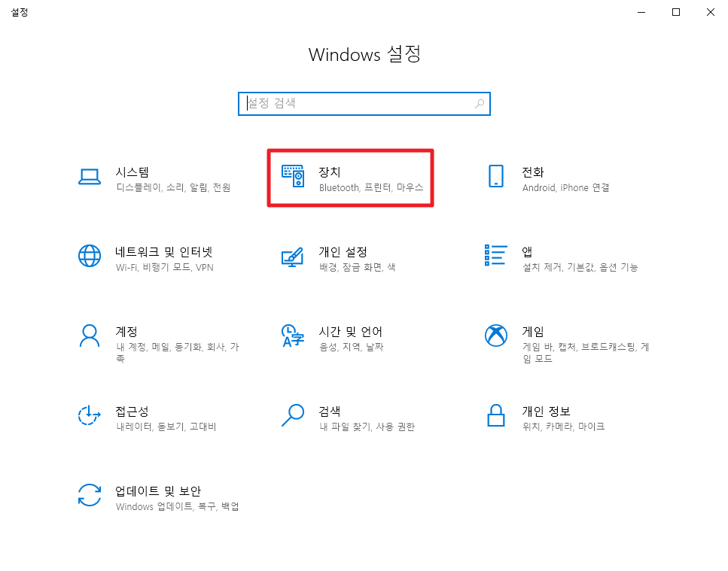The width and height of the screenshot is (728, 571).
Task: Click description 내 계정, 메일, 동기화
Action: (x=178, y=353)
